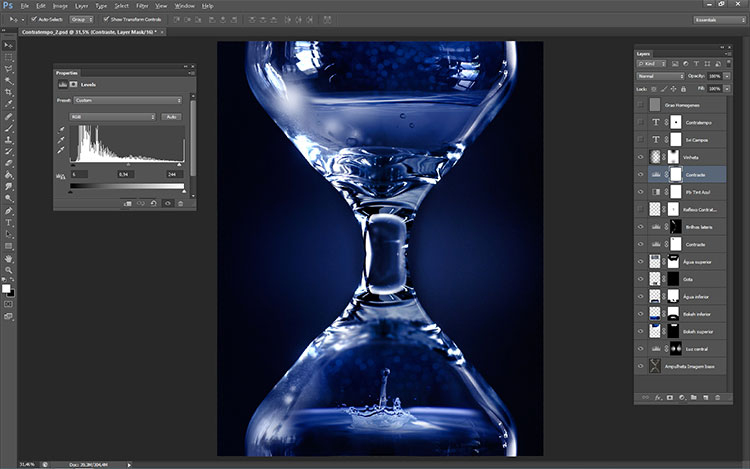
Task: Create new adjustment layer from Layers panel
Action: coord(682,397)
